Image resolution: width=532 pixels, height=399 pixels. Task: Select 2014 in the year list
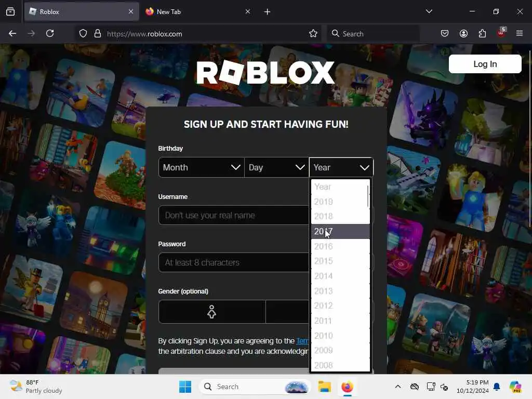(x=340, y=276)
